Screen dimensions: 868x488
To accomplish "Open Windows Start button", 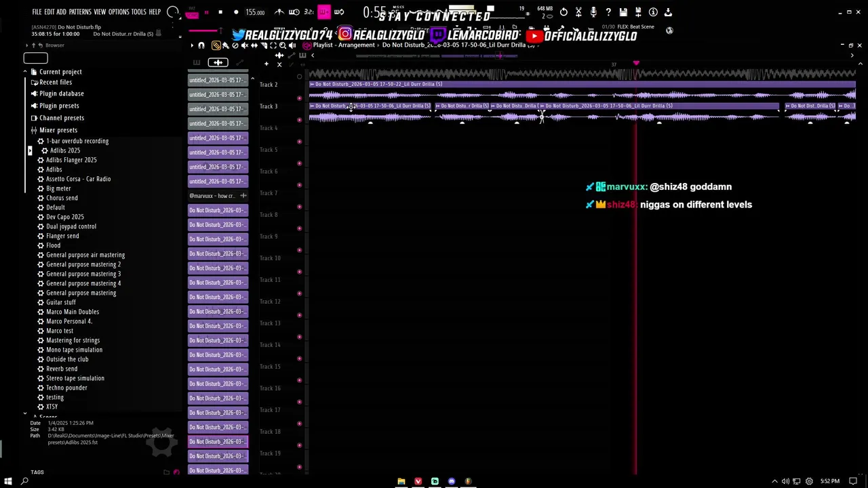I will pyautogui.click(x=8, y=481).
